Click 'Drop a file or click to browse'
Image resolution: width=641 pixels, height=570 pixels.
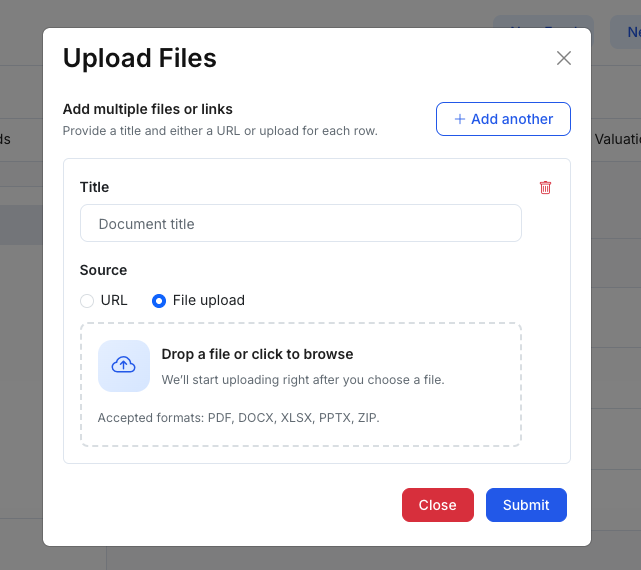[x=257, y=354]
